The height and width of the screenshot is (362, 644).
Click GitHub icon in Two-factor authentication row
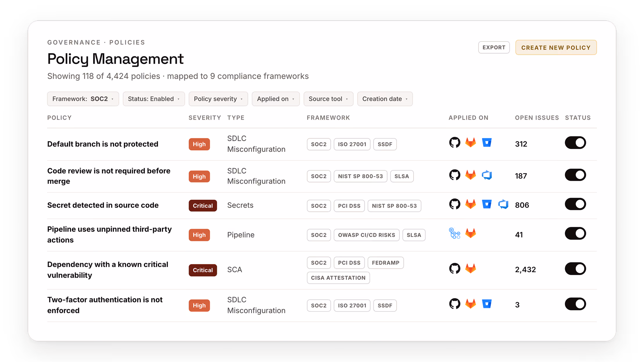pyautogui.click(x=455, y=304)
